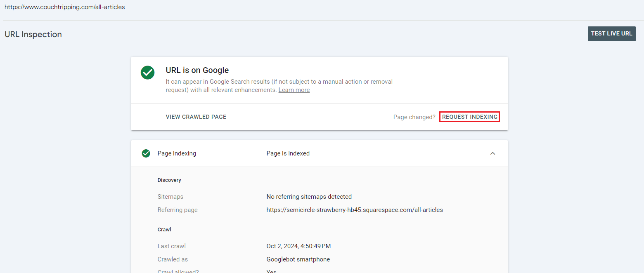The width and height of the screenshot is (644, 273).
Task: Select the 'Googlebot smartphone' value
Action: pos(298,259)
